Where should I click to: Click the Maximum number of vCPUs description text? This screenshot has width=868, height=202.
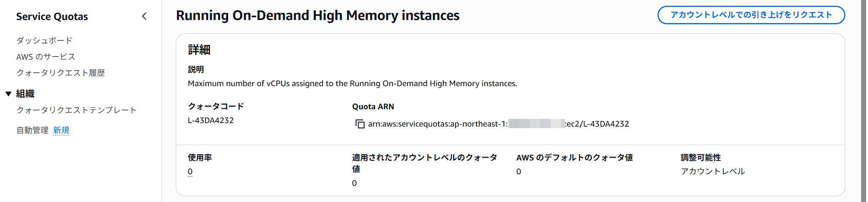point(352,83)
